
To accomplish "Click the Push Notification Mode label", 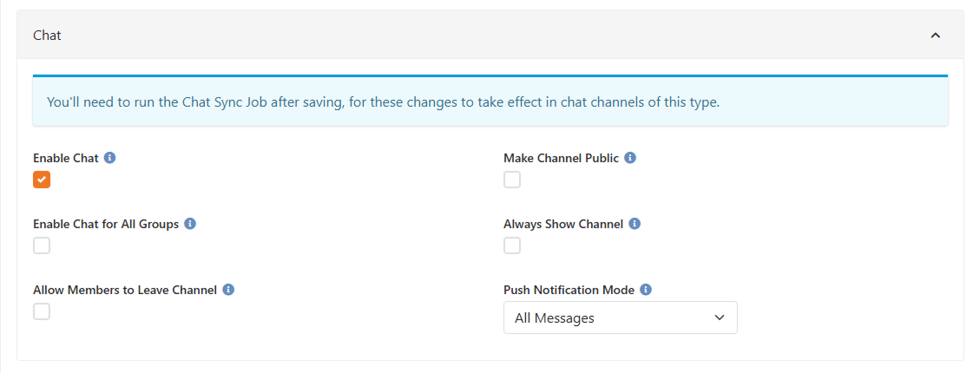I will (x=569, y=290).
